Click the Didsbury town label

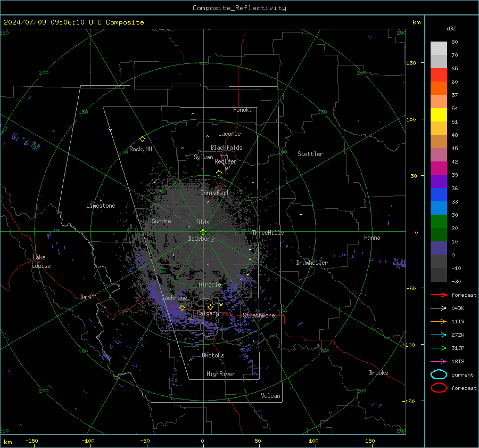click(x=201, y=239)
